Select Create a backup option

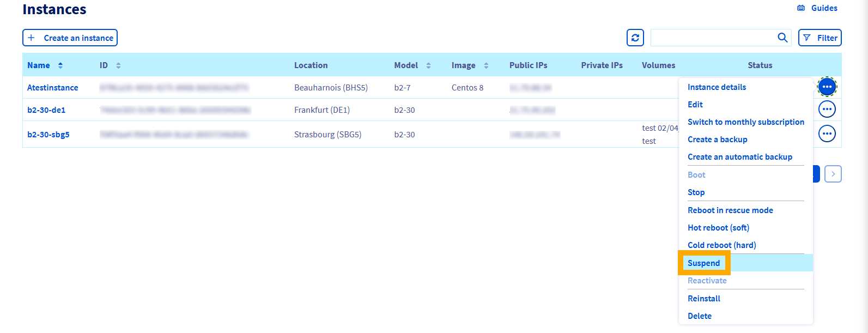coord(717,140)
